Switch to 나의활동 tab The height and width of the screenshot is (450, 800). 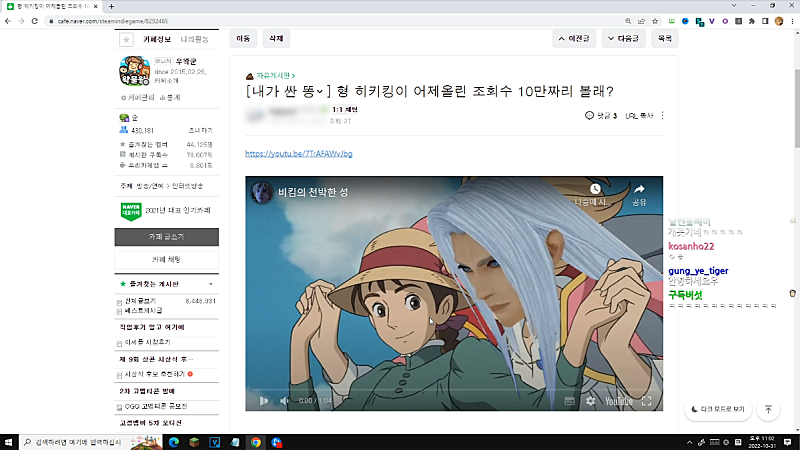(194, 39)
